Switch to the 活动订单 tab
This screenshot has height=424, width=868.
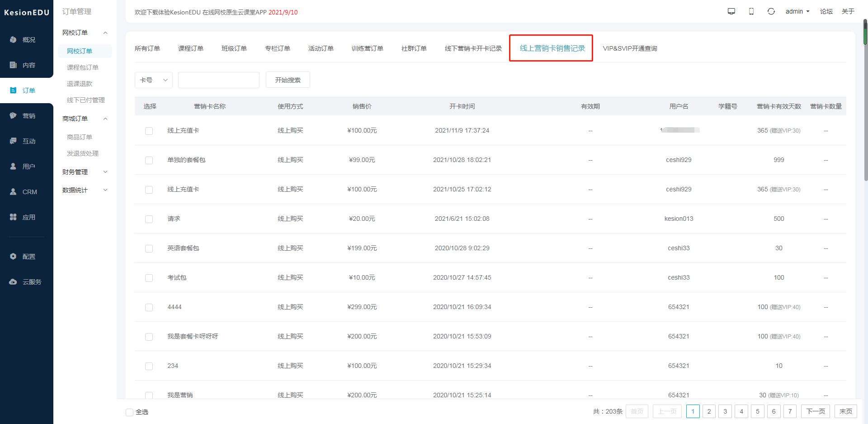(321, 48)
